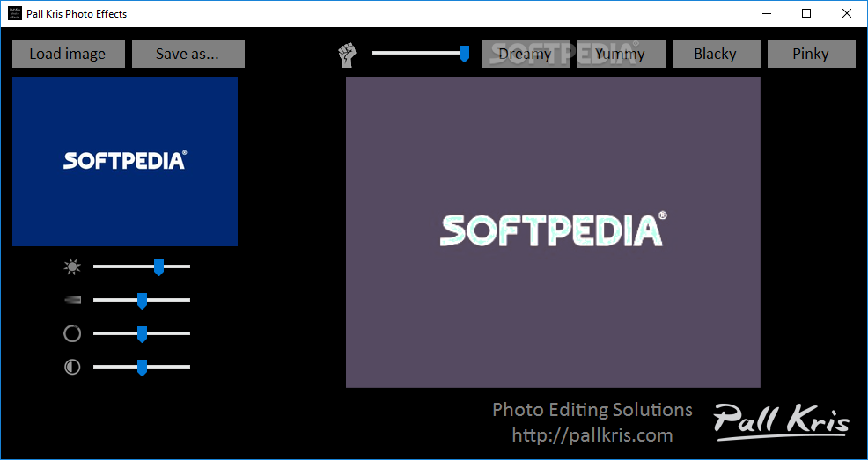Close the Pall Kris Photo Effects window

[847, 14]
